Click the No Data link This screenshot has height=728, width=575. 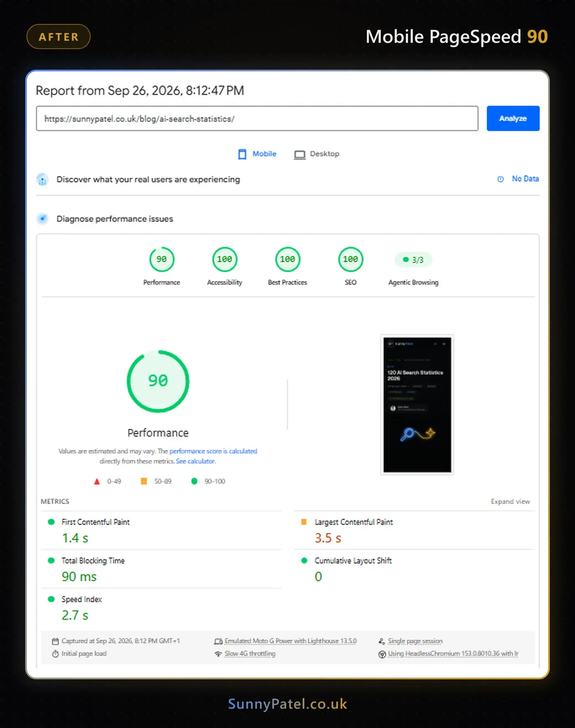pyautogui.click(x=525, y=179)
